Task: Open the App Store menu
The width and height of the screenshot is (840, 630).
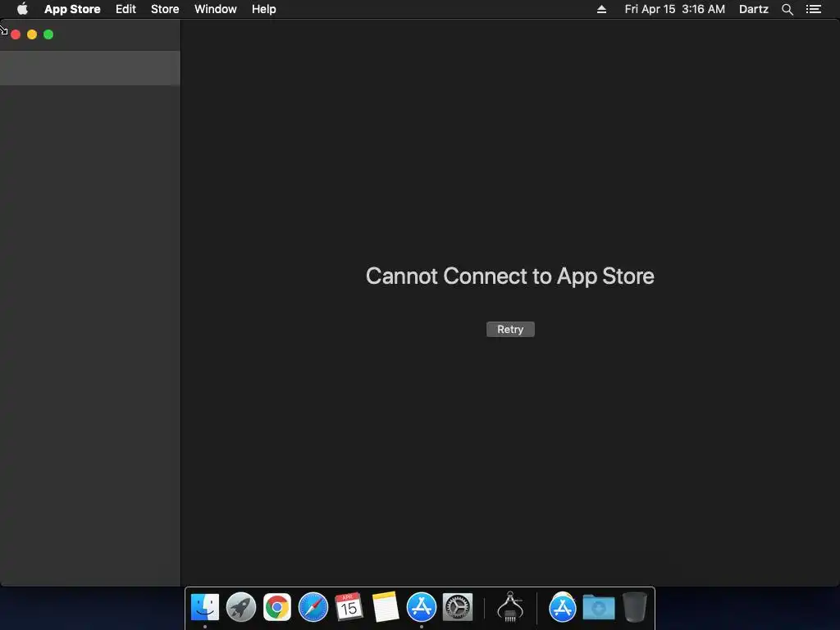Action: pos(72,9)
